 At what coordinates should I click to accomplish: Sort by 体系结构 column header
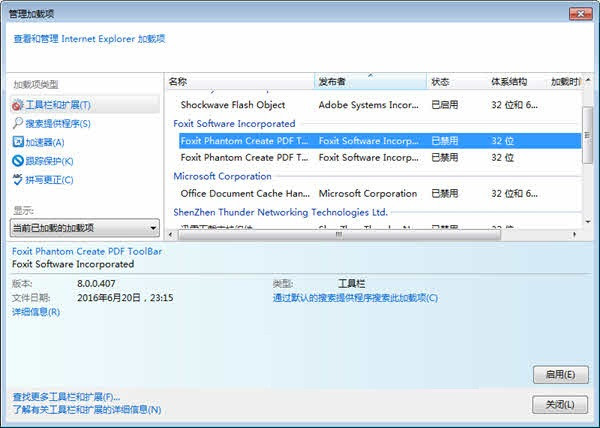pos(517,81)
